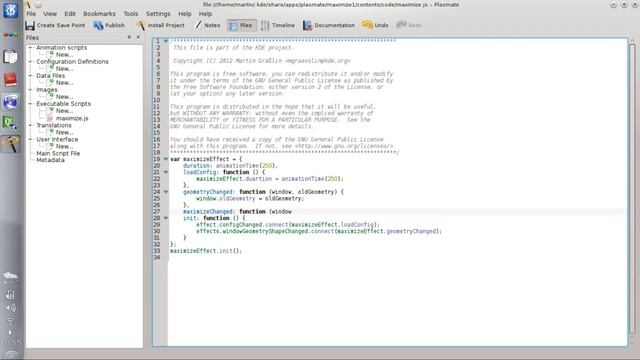Viewport: 640px width, 360px height.
Task: Launch the green Qt icon in the dock
Action: [x=11, y=122]
